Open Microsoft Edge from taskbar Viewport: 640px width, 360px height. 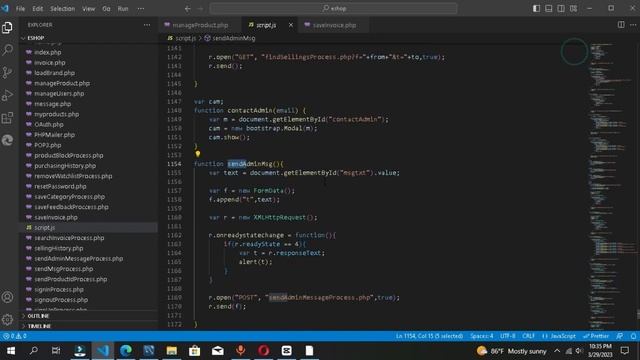[x=126, y=351]
